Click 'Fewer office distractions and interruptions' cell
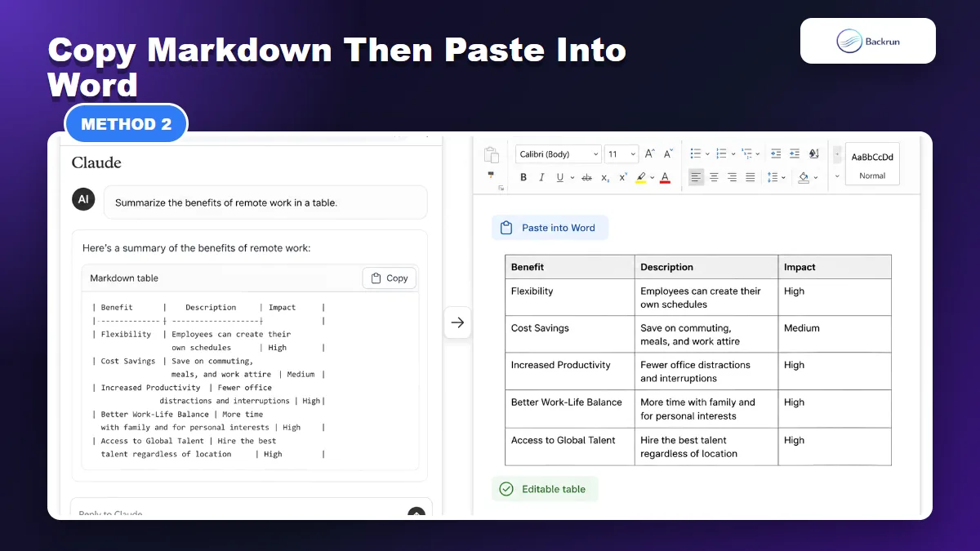Image resolution: width=980 pixels, height=551 pixels. point(706,371)
